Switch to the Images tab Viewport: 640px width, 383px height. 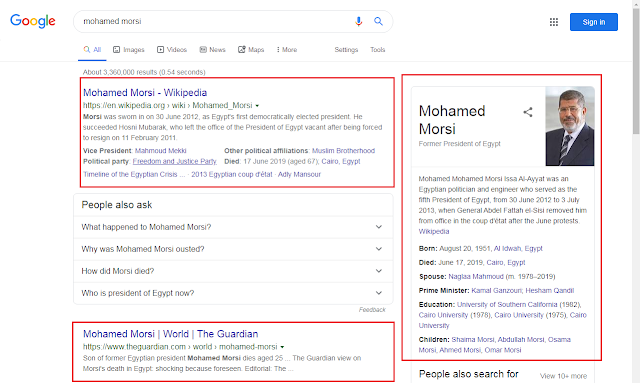tap(129, 50)
